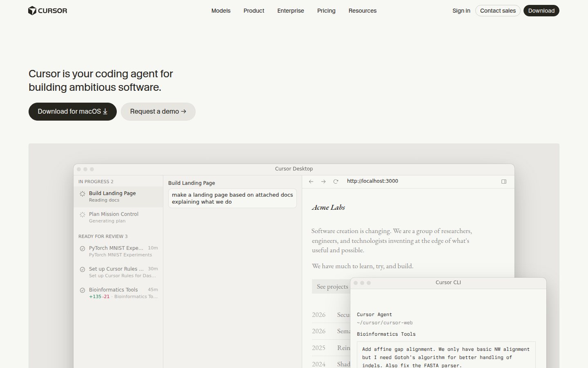Open the Set up Cursor Rules task

(x=118, y=272)
